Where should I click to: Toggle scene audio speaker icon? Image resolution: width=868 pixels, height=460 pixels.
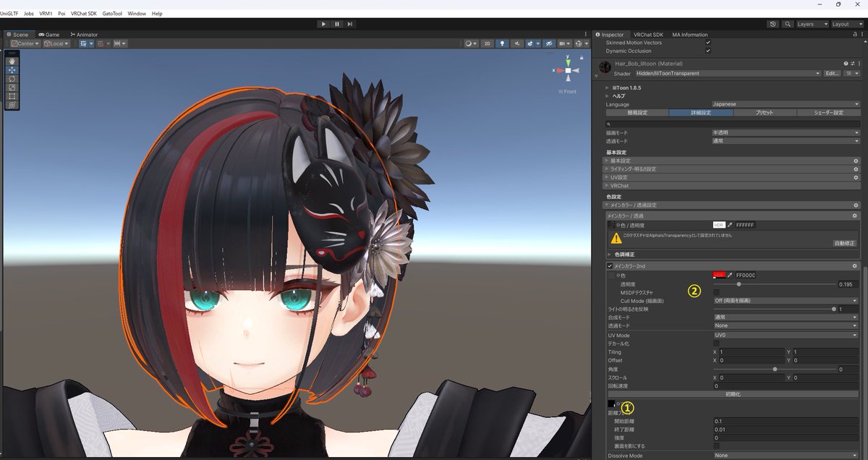516,43
